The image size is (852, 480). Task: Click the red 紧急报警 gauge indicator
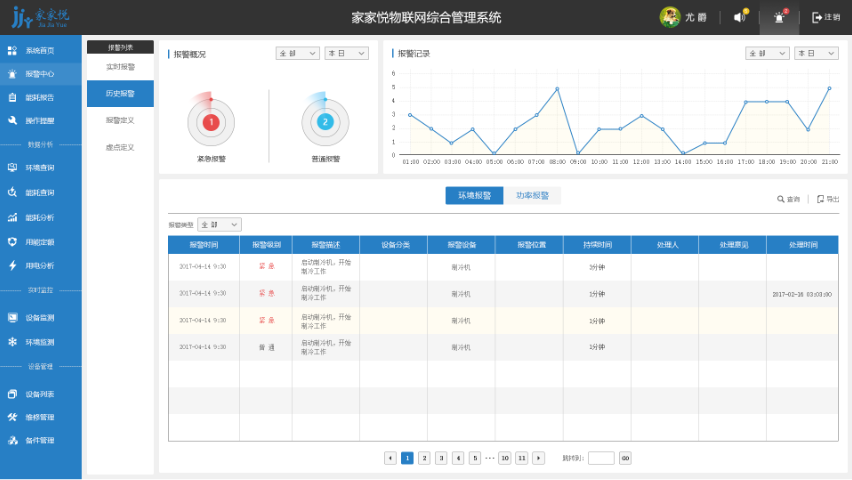pos(211,122)
